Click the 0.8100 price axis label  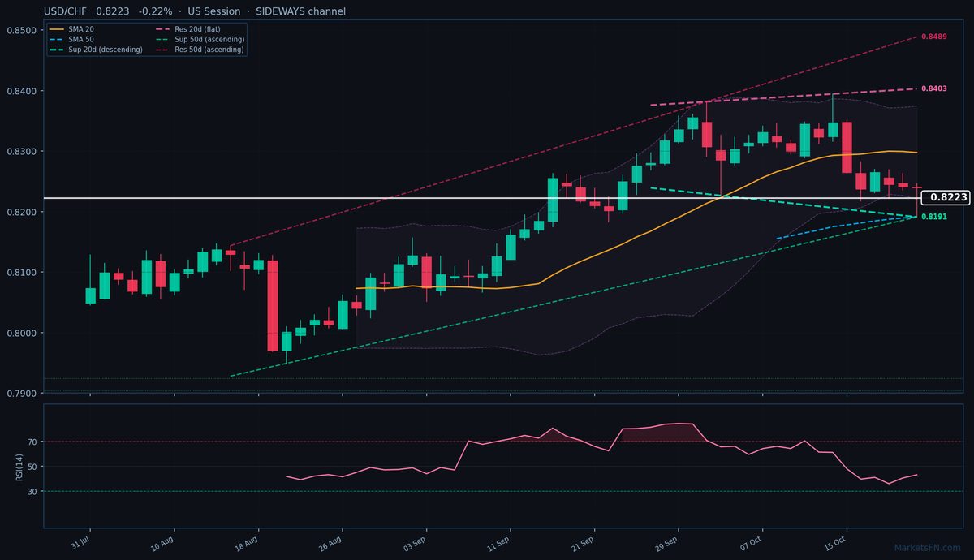[x=20, y=273]
